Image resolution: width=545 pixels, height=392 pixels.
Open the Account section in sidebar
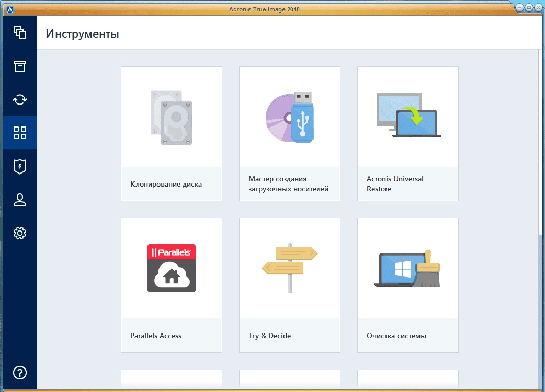[x=20, y=200]
